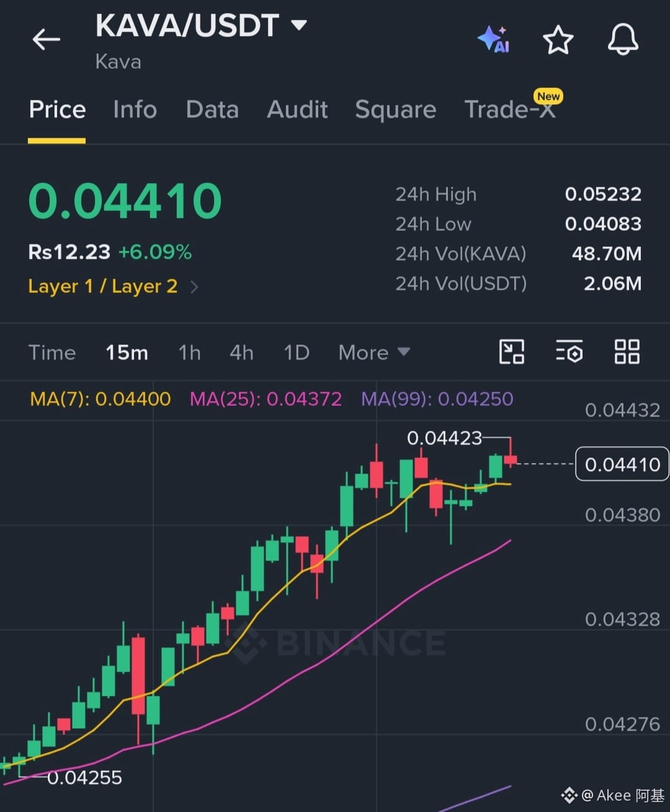Tap the +6.09% change value
The height and width of the screenshot is (812, 670).
(155, 252)
